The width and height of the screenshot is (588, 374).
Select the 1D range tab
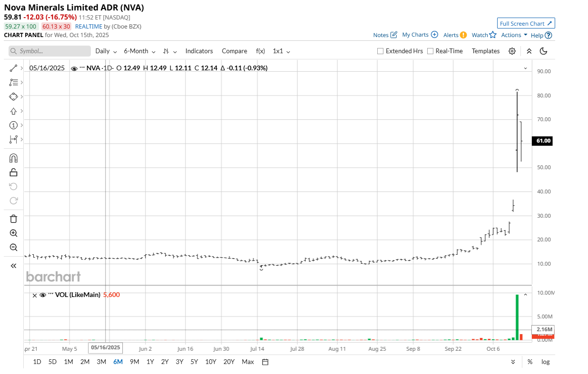point(37,362)
